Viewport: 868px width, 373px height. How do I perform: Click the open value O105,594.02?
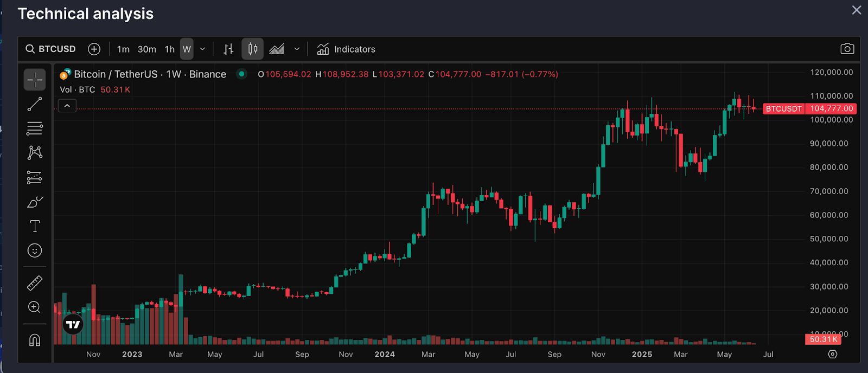point(284,74)
